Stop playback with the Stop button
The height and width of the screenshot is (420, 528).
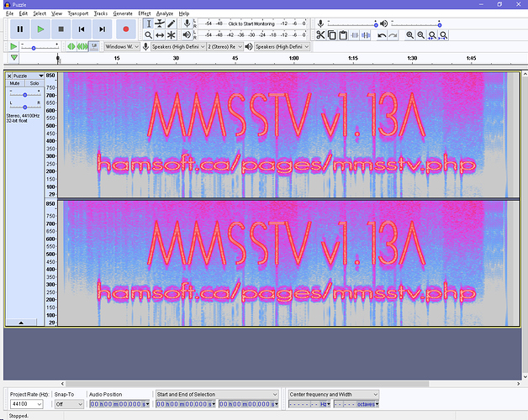pyautogui.click(x=61, y=29)
